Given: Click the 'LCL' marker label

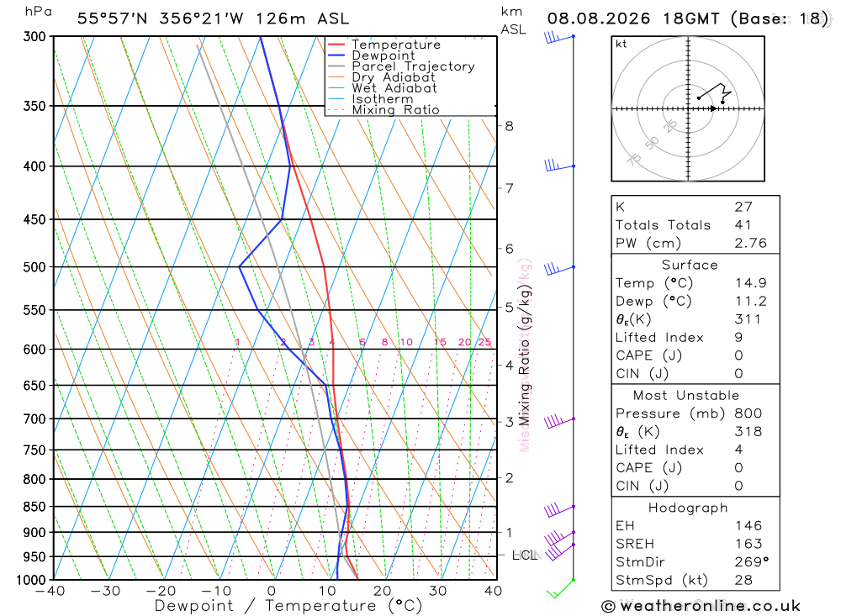Looking at the screenshot, I should [x=525, y=555].
